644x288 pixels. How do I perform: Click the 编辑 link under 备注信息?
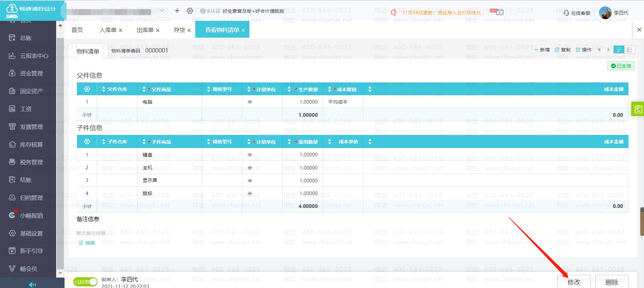(87, 243)
